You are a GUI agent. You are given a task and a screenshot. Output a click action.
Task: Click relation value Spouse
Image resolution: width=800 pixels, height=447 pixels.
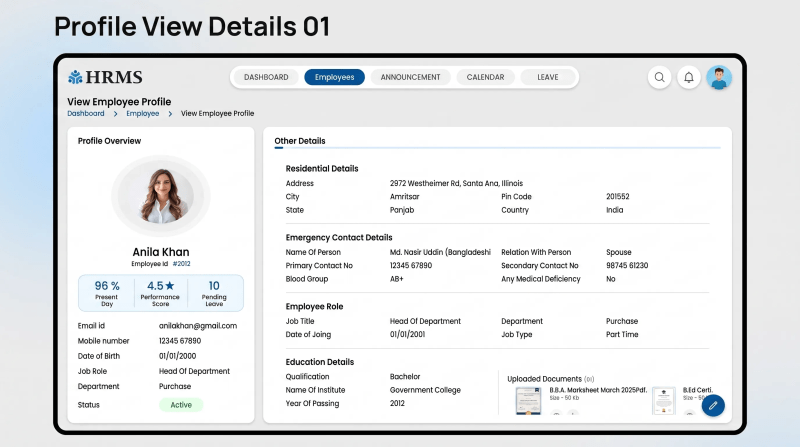pyautogui.click(x=618, y=252)
